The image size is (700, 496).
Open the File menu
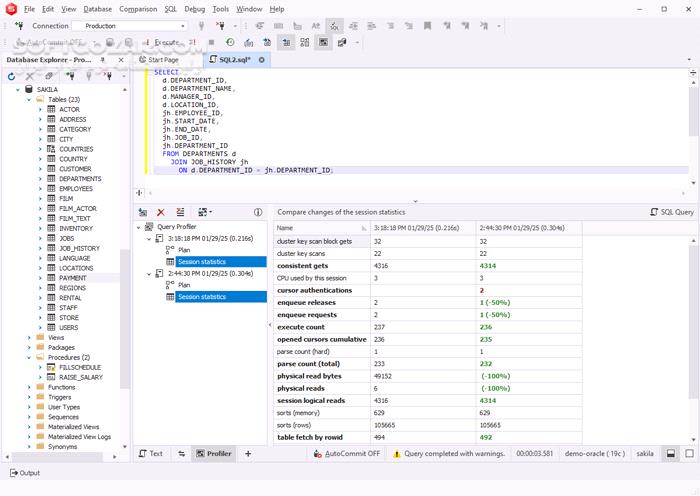pyautogui.click(x=29, y=9)
